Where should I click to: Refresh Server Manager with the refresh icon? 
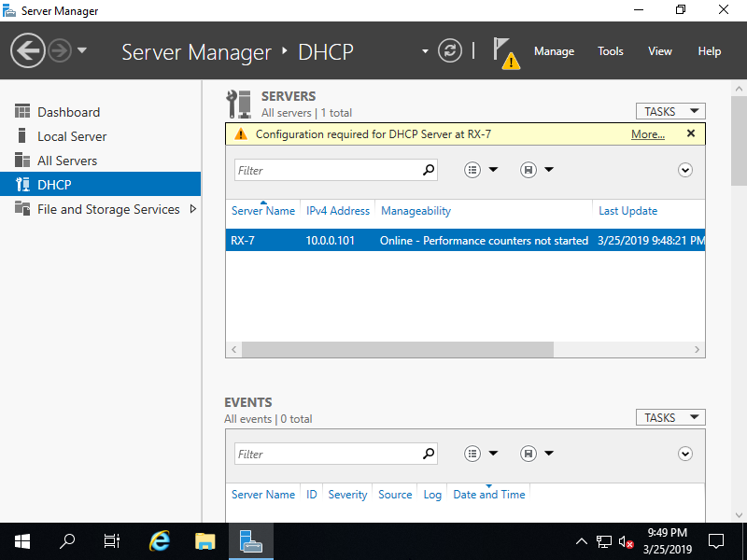click(450, 50)
